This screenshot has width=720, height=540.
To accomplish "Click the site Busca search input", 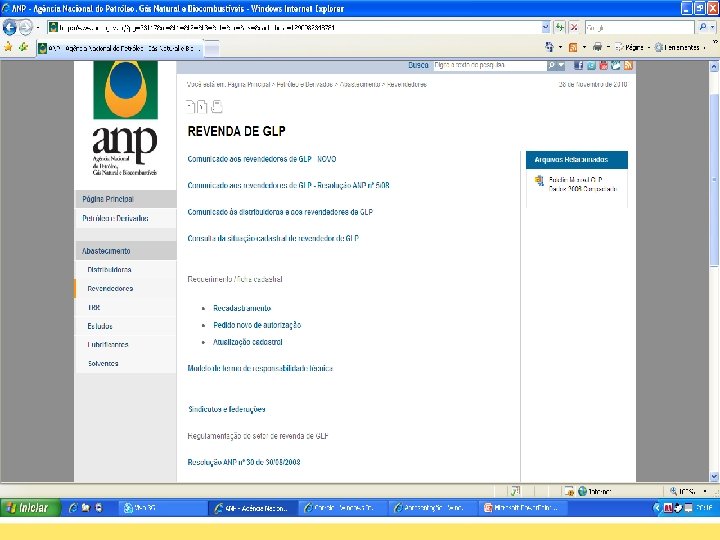I will [489, 65].
